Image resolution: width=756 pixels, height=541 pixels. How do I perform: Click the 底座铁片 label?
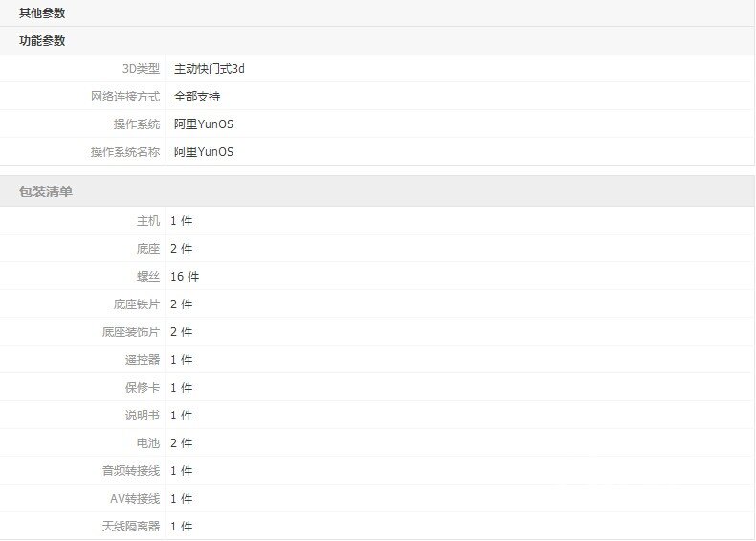137,304
